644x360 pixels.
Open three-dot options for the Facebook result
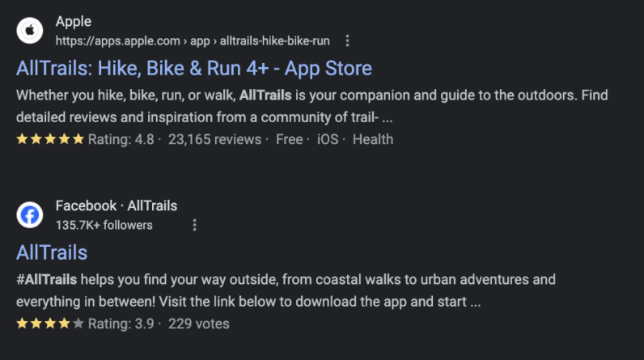pyautogui.click(x=194, y=225)
